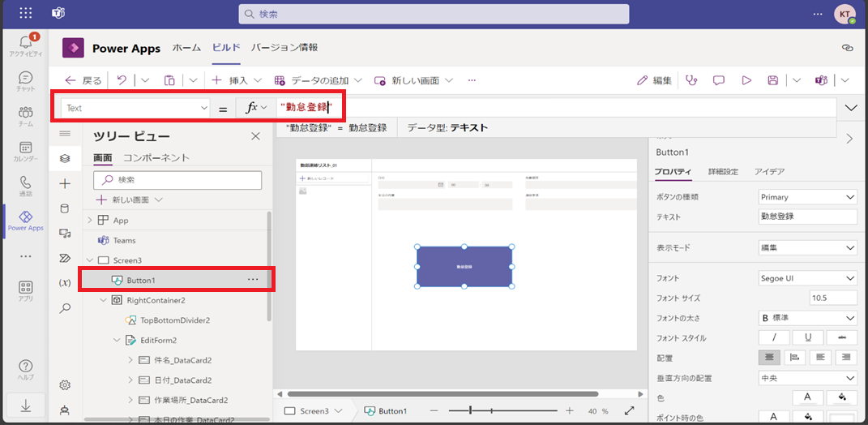
Task: Open Calendar in Teams sidebar
Action: pos(25,151)
